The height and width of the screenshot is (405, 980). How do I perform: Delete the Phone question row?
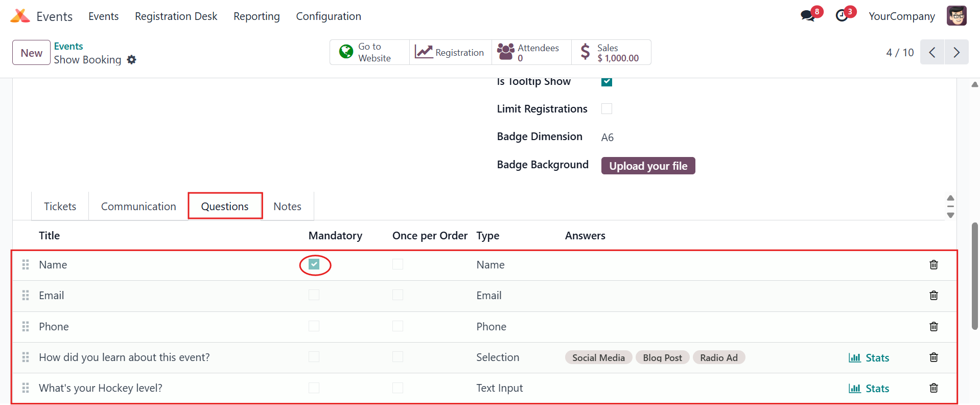tap(934, 327)
